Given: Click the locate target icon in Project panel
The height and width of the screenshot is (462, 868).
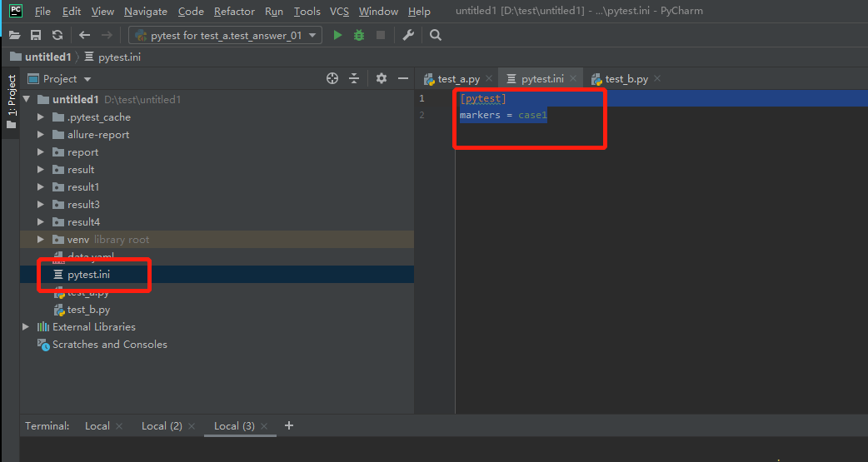Looking at the screenshot, I should [x=332, y=78].
